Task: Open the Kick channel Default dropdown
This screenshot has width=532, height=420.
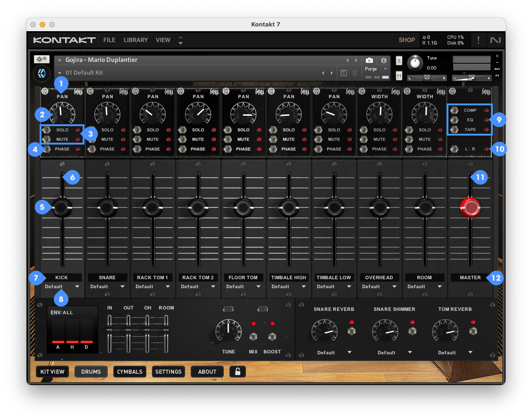Action: 62,287
